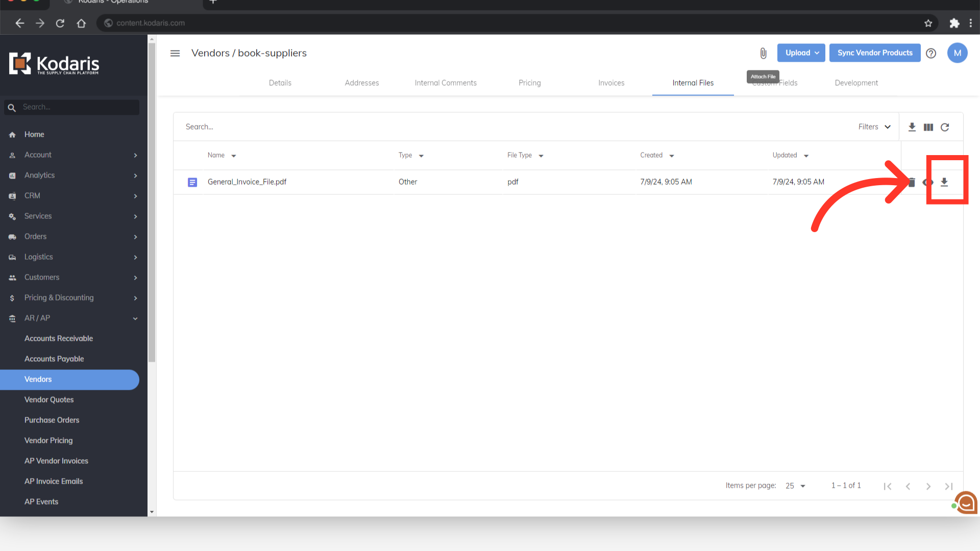Open the chat support widget
The image size is (980, 551).
[966, 503]
